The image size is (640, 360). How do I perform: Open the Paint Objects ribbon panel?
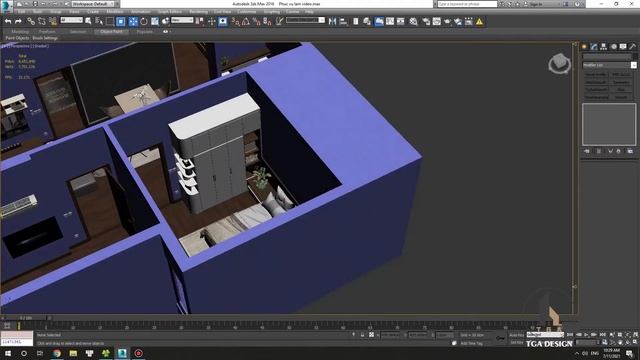pyautogui.click(x=17, y=38)
